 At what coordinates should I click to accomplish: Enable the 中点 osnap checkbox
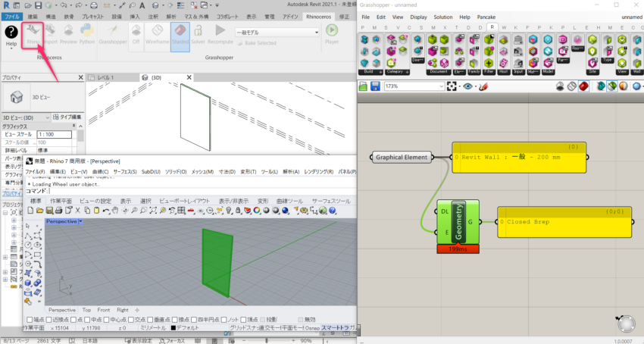(87, 319)
